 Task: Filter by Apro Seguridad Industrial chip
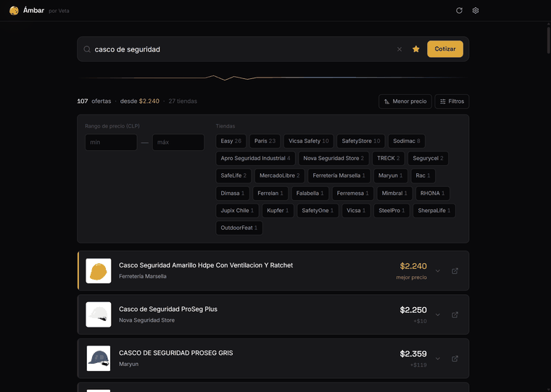(255, 159)
